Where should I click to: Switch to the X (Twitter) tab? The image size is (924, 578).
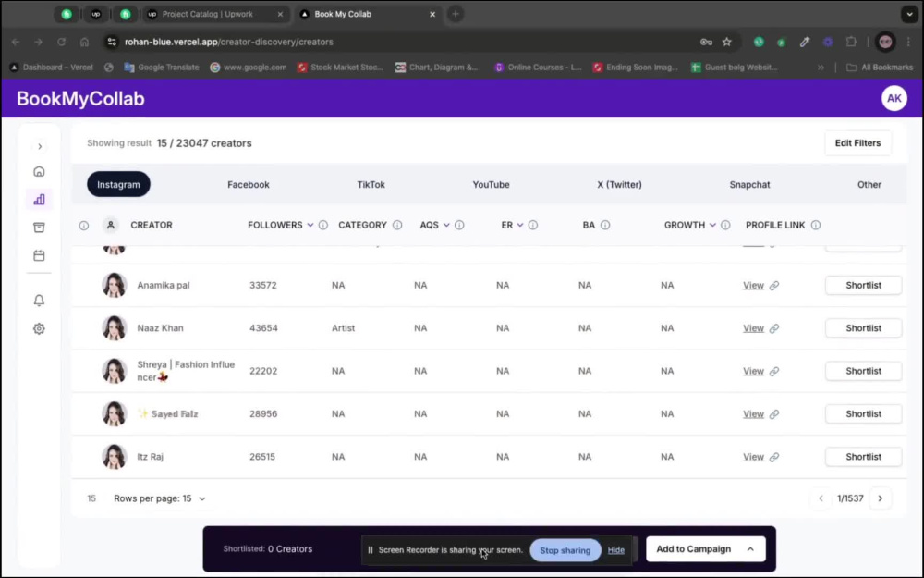[619, 185]
